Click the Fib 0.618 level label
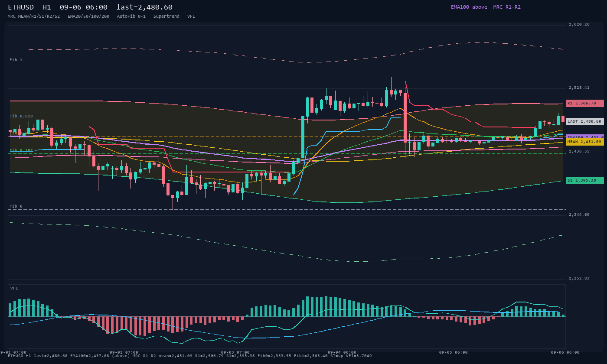 coord(21,116)
